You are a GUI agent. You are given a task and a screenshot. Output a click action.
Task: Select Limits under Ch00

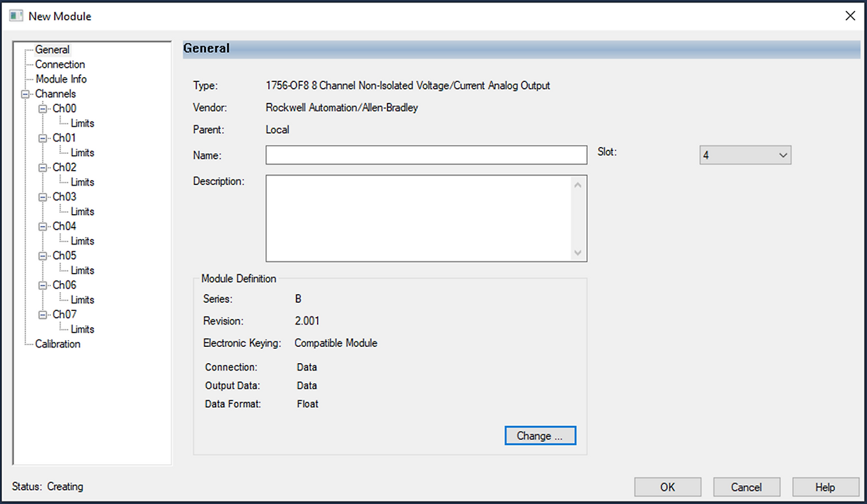pyautogui.click(x=82, y=123)
